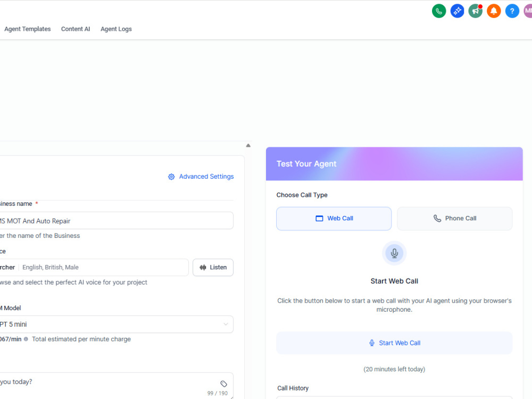
Task: Click the '(20 minutes left today)' text
Action: tap(394, 369)
